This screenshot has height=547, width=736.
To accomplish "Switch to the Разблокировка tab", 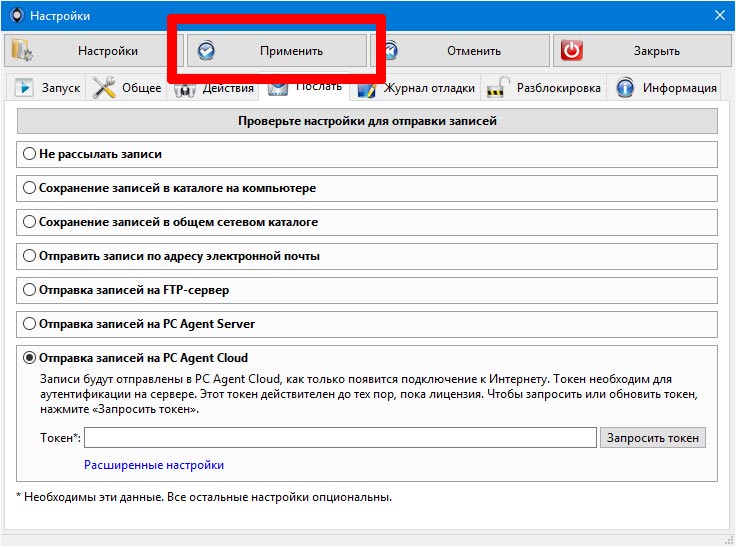I will click(x=545, y=88).
